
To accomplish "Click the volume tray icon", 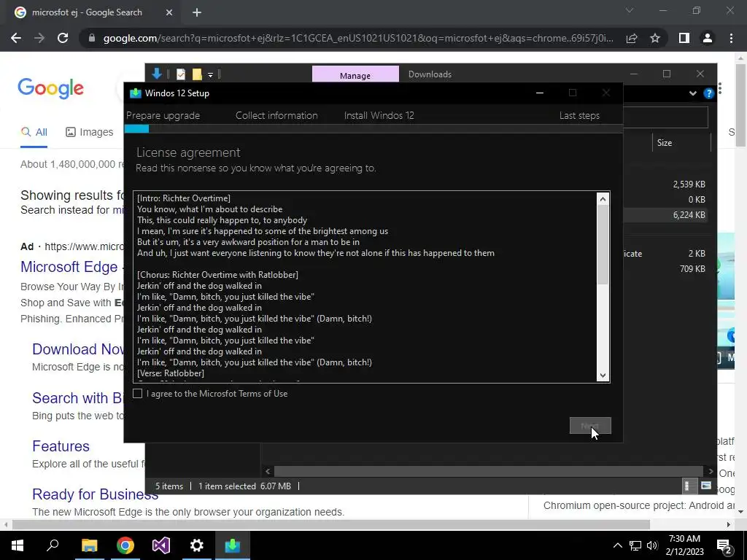I will pos(652,545).
